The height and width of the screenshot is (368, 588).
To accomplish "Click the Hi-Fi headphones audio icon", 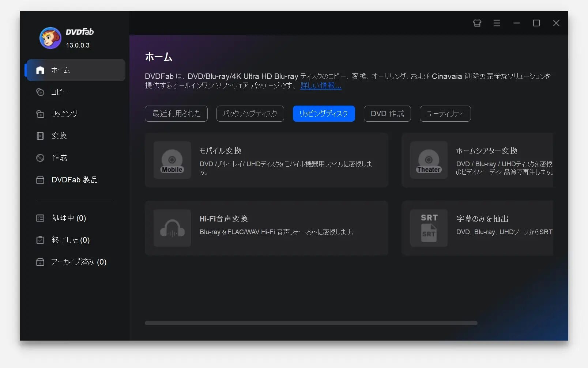I will coord(172,228).
